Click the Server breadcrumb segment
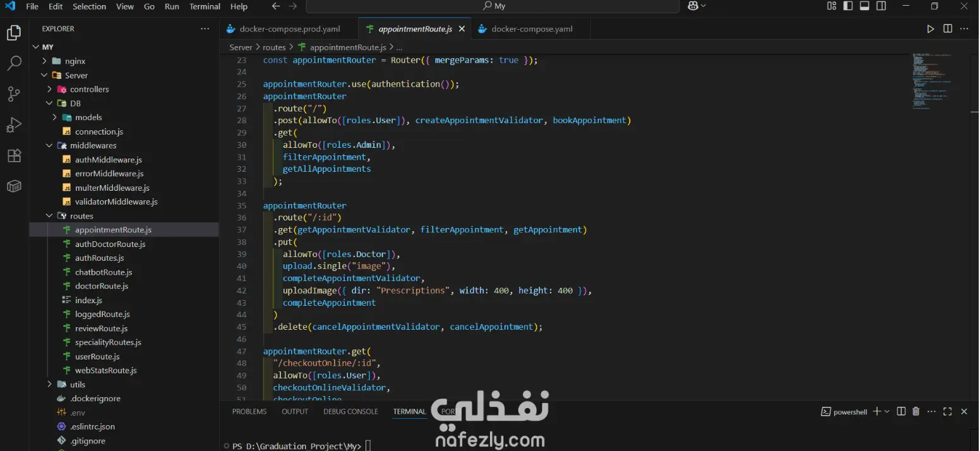Viewport: 980px width, 451px height. coord(241,47)
